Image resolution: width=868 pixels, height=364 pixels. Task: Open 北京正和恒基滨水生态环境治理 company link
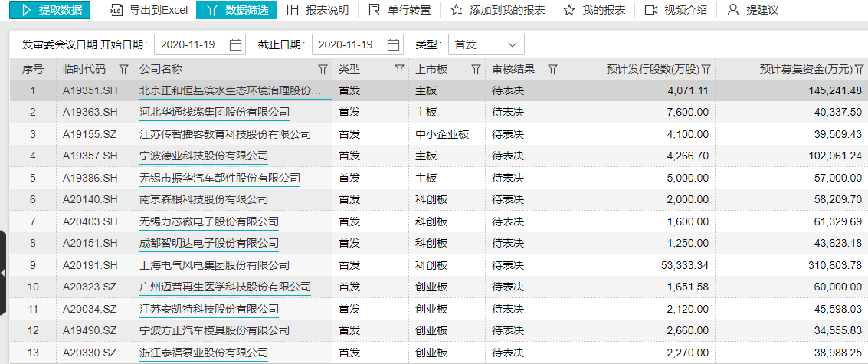(230, 91)
